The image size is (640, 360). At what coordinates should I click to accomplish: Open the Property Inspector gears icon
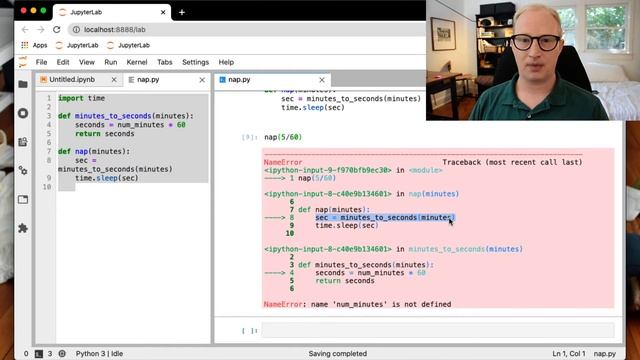click(23, 171)
